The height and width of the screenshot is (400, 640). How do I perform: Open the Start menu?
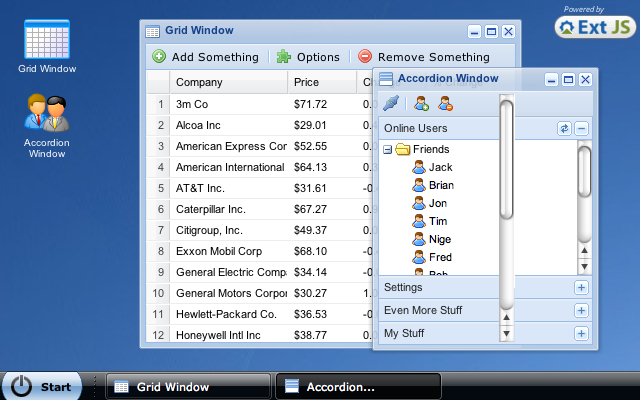(42, 386)
